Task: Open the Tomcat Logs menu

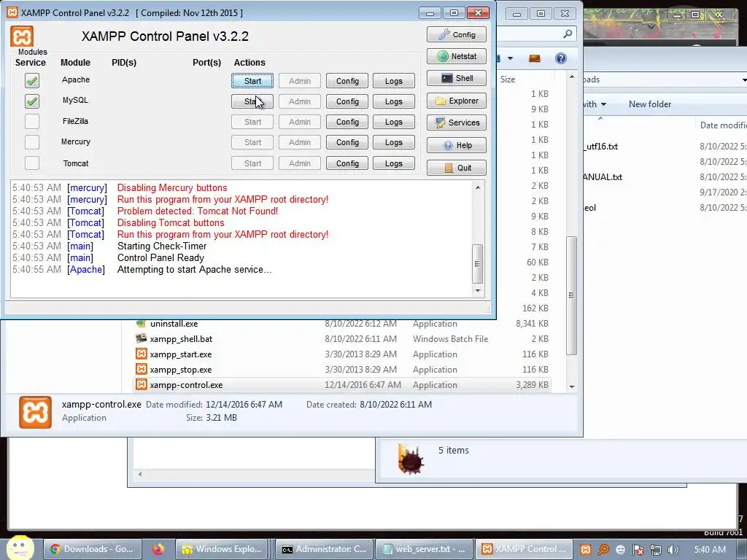Action: click(394, 163)
